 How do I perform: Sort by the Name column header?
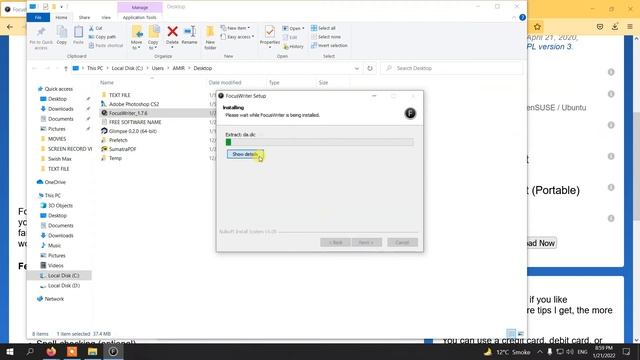(107, 82)
